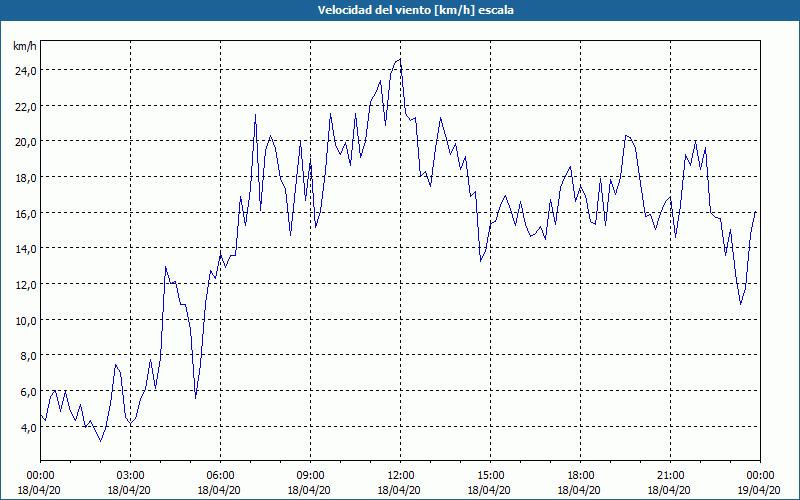The image size is (800, 500).
Task: Click the 12:00 time axis label
Action: [x=401, y=476]
